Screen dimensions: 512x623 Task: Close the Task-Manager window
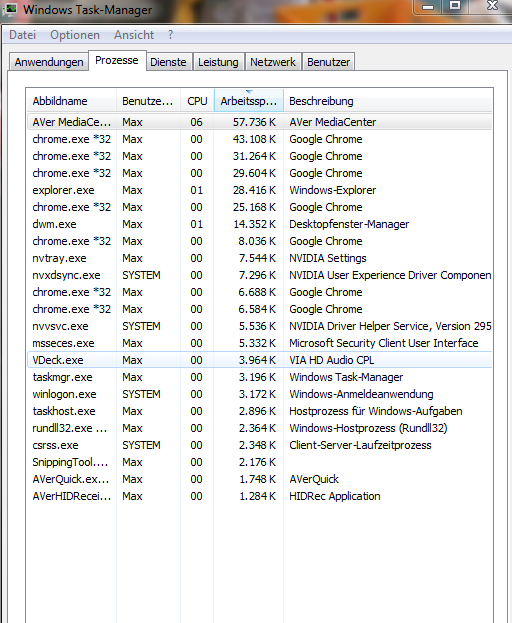492,6
